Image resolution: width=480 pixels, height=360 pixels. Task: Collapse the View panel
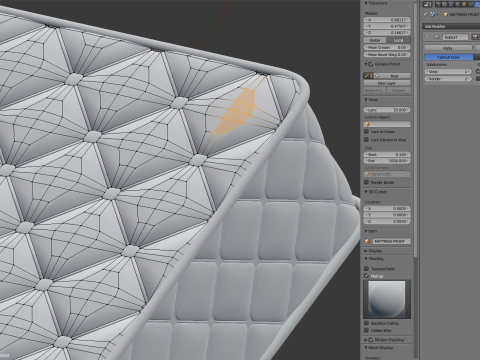[x=366, y=100]
